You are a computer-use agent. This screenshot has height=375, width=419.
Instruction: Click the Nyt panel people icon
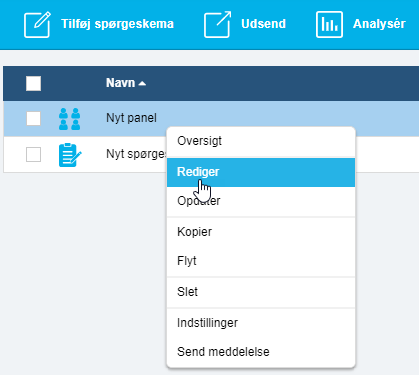69,119
